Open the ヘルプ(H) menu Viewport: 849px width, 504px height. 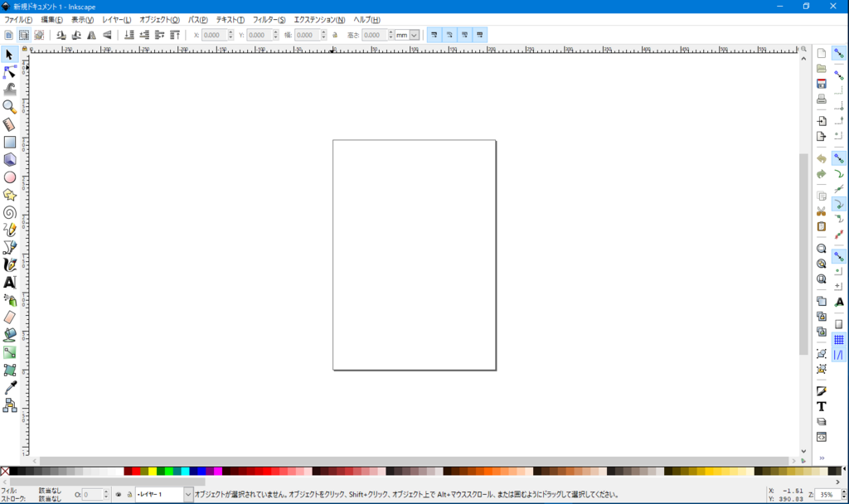(366, 20)
